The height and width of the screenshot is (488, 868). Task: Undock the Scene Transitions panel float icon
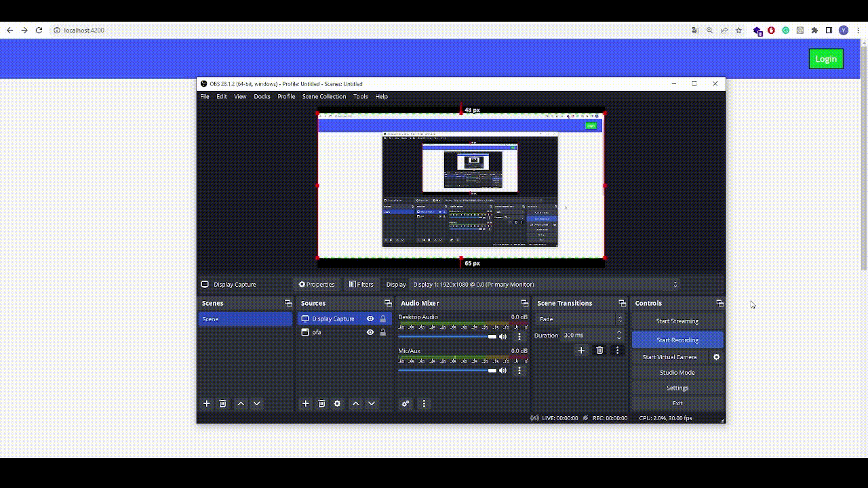622,303
